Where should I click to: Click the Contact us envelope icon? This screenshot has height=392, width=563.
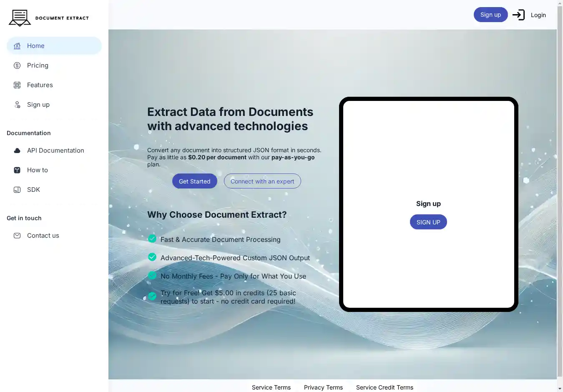[x=17, y=236]
